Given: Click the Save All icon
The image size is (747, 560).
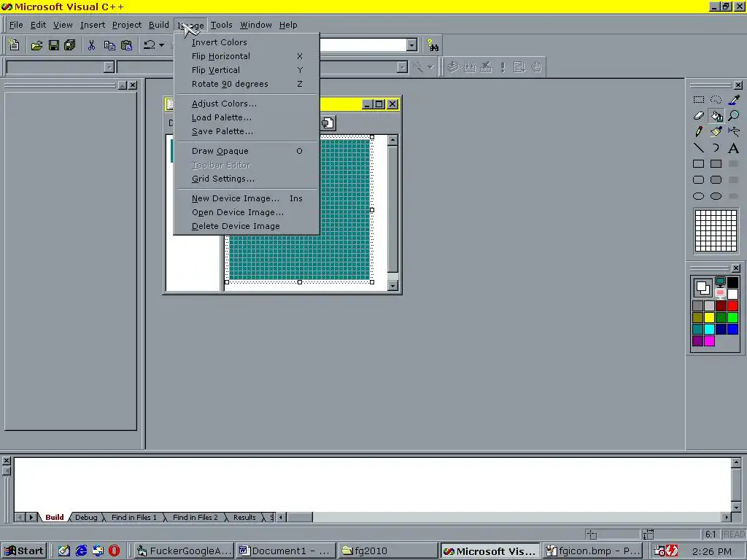Looking at the screenshot, I should pos(70,45).
